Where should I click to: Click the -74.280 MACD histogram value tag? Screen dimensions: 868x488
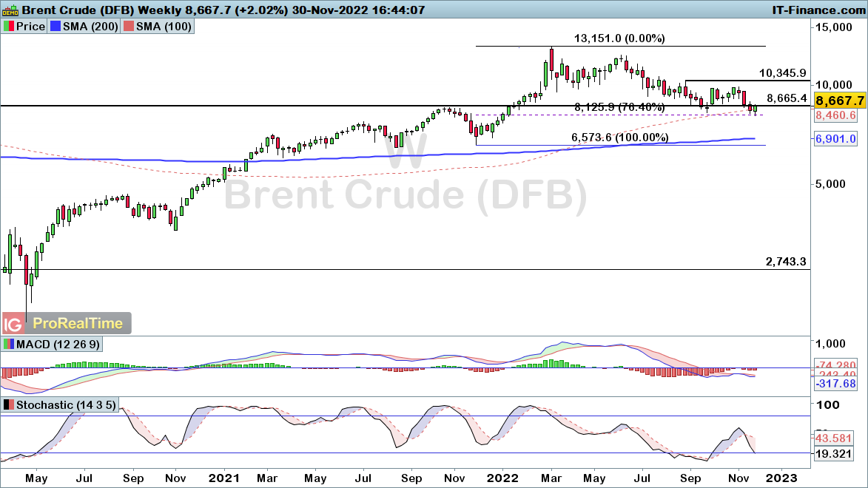pyautogui.click(x=836, y=365)
